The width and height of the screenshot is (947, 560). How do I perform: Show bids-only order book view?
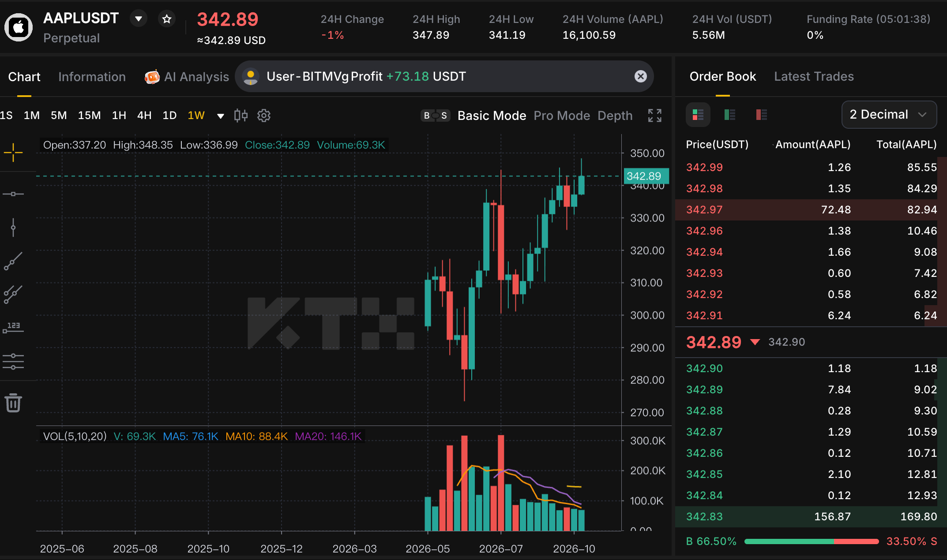pos(730,115)
